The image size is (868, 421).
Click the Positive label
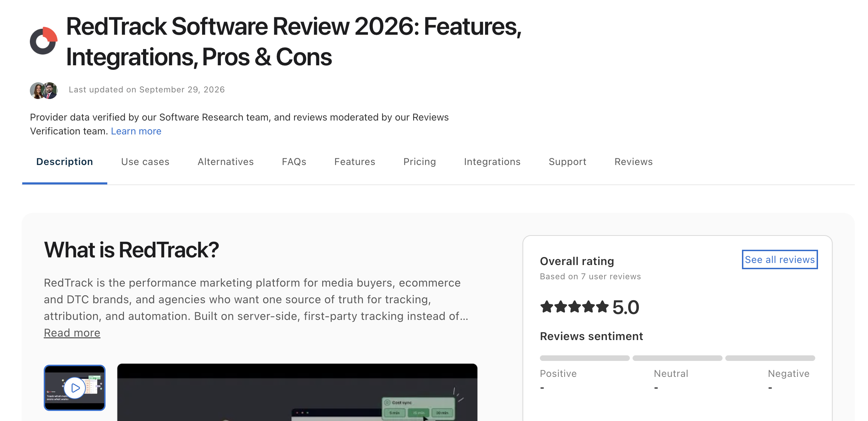click(558, 374)
